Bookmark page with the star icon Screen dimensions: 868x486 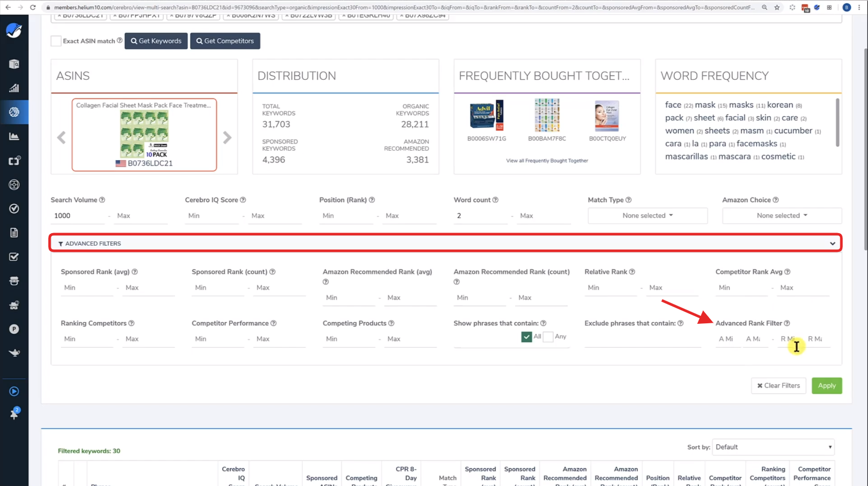coord(777,7)
